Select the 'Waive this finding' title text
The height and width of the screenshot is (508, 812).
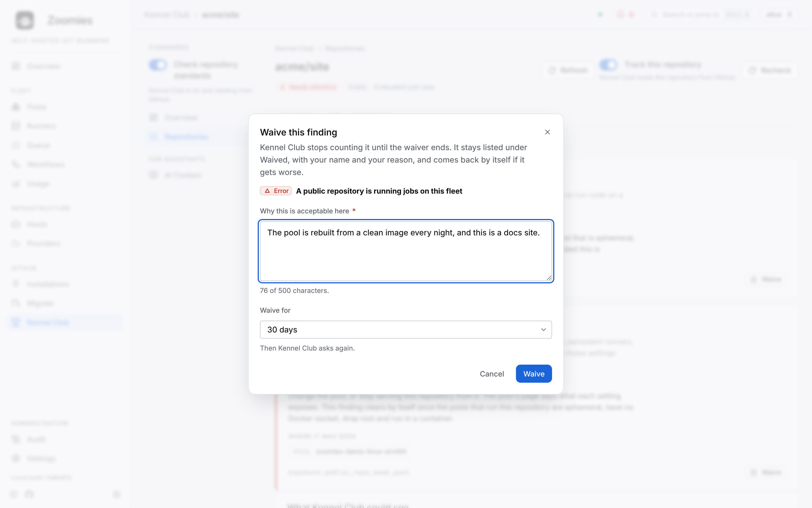(x=298, y=132)
